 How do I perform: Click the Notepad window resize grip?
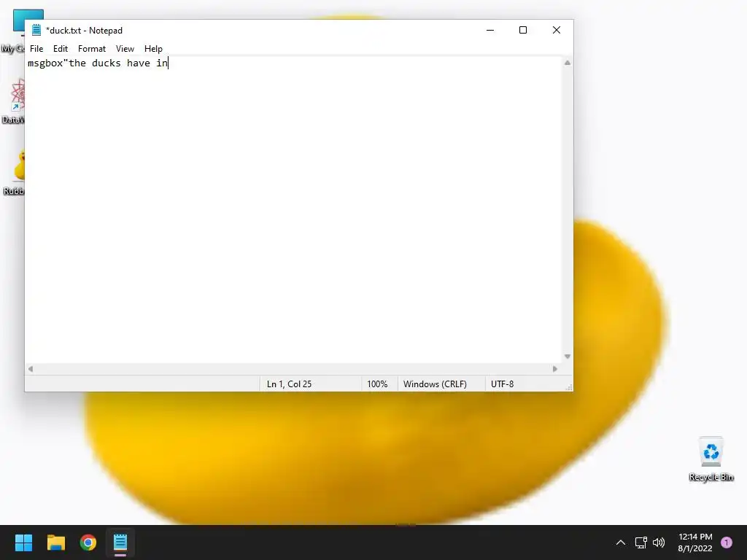click(569, 387)
